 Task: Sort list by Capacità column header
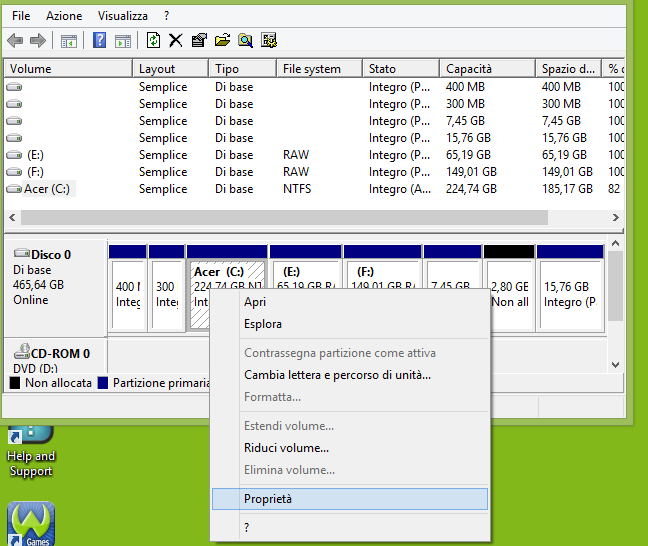click(x=469, y=69)
